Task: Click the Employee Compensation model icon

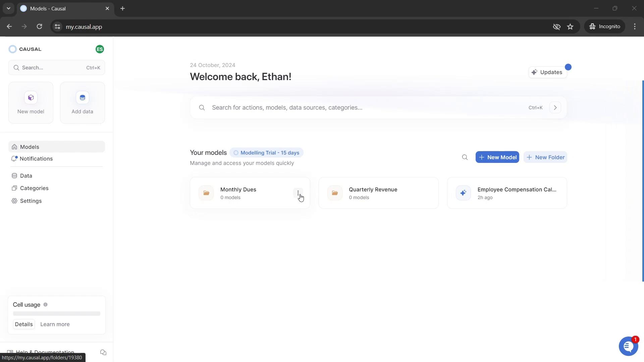Action: click(x=464, y=193)
